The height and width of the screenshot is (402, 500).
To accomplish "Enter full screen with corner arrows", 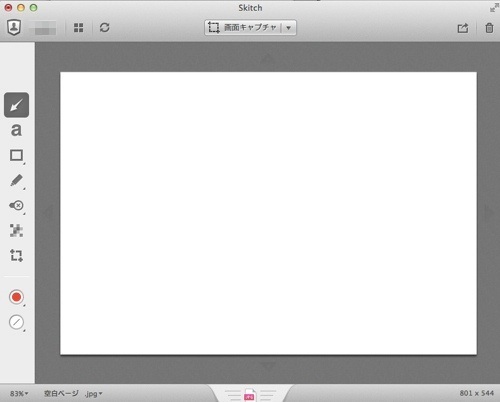I will click(x=494, y=8).
